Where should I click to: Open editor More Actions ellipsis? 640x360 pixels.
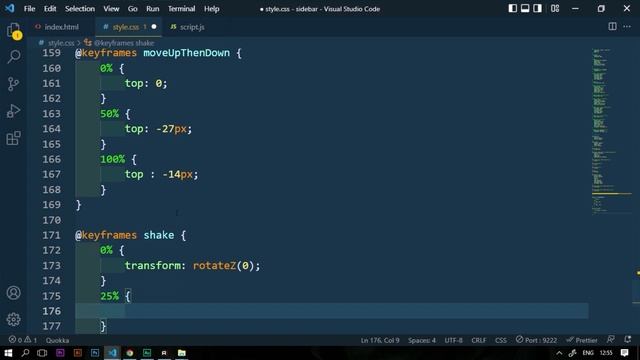point(627,27)
